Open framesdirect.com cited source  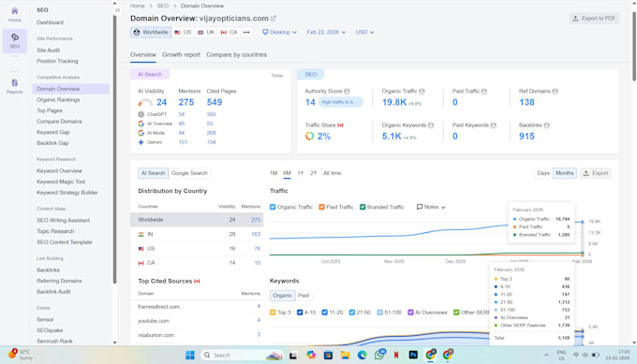(159, 307)
